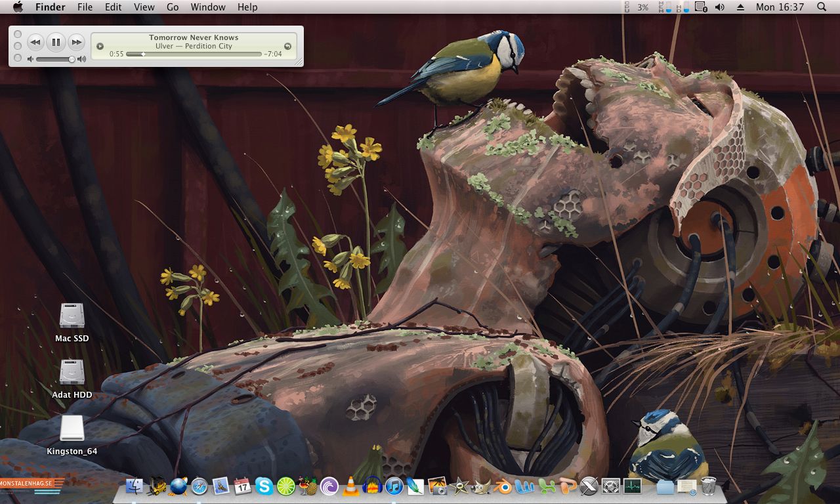
Task: Open System Preferences gear icon
Action: tap(611, 486)
